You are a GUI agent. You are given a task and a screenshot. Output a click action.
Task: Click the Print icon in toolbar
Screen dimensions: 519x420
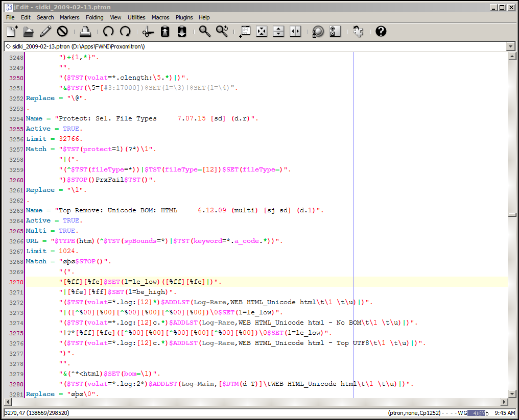[85, 32]
